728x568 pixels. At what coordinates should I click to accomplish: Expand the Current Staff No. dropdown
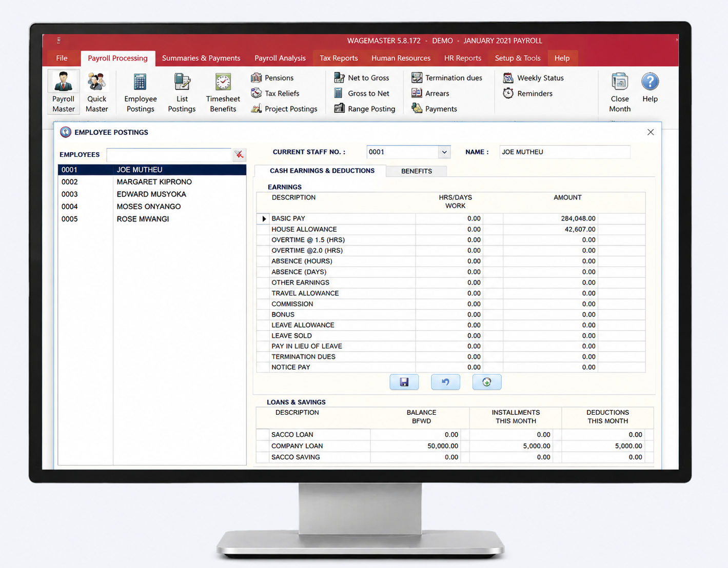point(444,152)
